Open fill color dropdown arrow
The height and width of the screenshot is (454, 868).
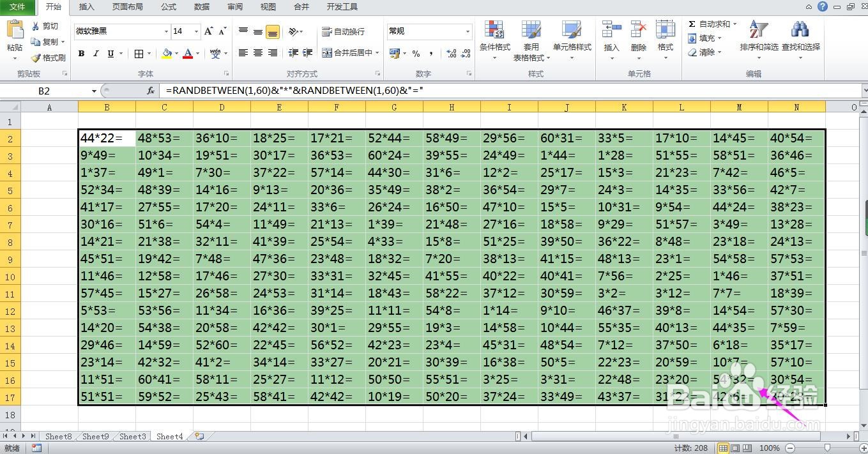click(x=177, y=54)
